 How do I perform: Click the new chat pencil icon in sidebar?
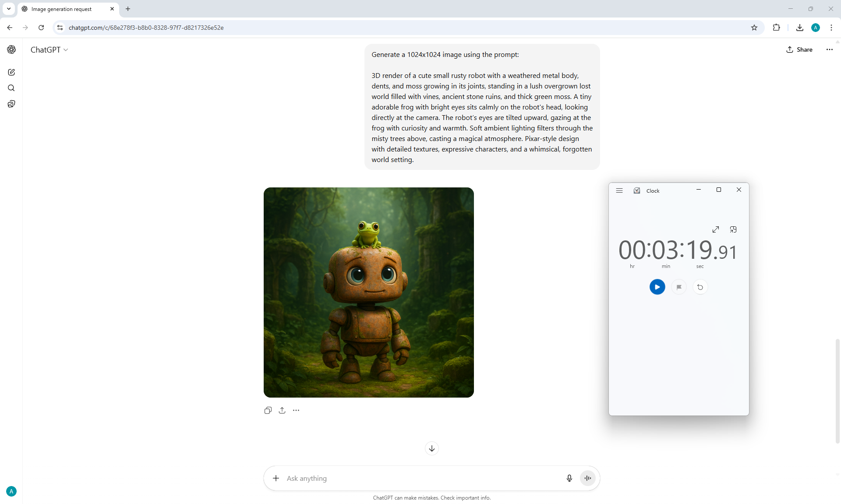coord(11,72)
